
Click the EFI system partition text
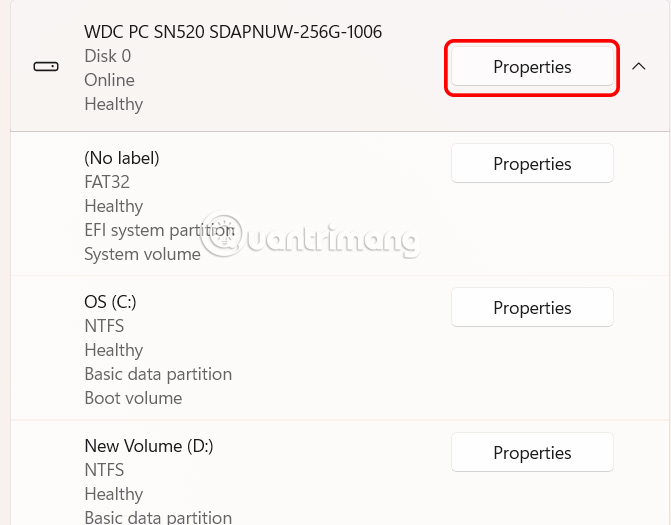point(159,230)
